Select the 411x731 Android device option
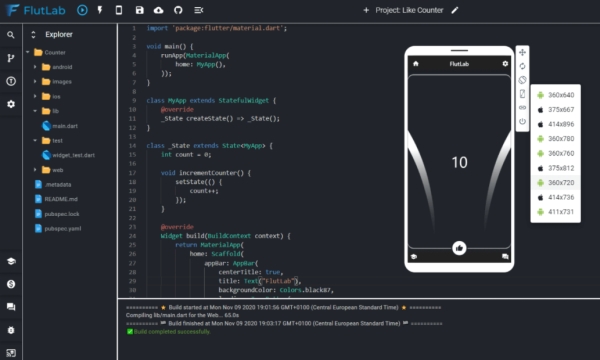Screen dimensions: 600x360 point(556,212)
